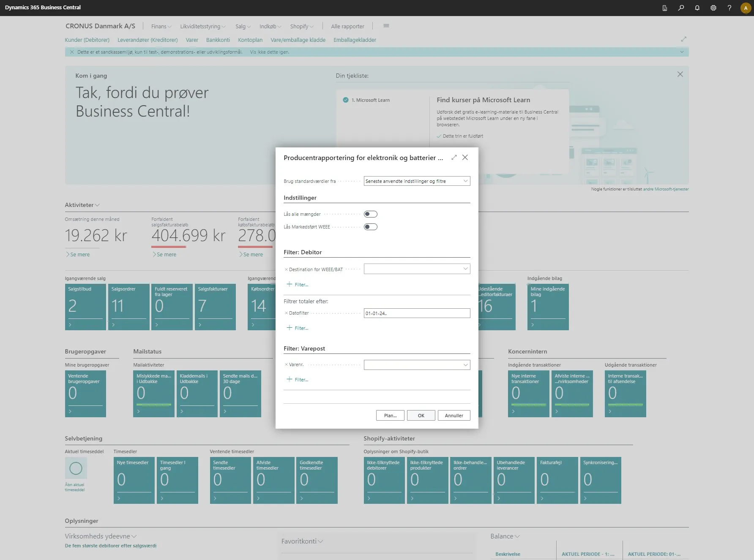Dismiss the sandbox notification bar with X
Screen dimensions: 754x560
point(72,52)
